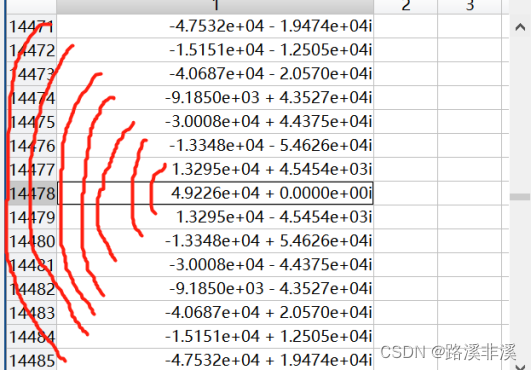Select row header 14479
This screenshot has width=532, height=370.
click(32, 217)
